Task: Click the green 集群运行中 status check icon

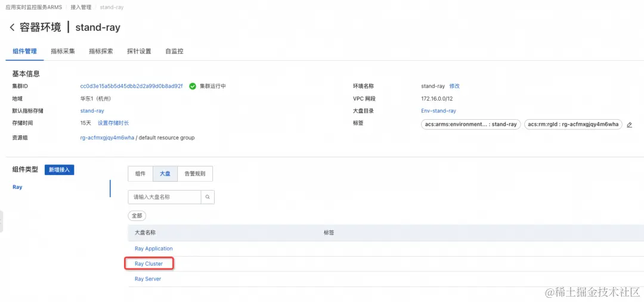Action: (x=192, y=86)
